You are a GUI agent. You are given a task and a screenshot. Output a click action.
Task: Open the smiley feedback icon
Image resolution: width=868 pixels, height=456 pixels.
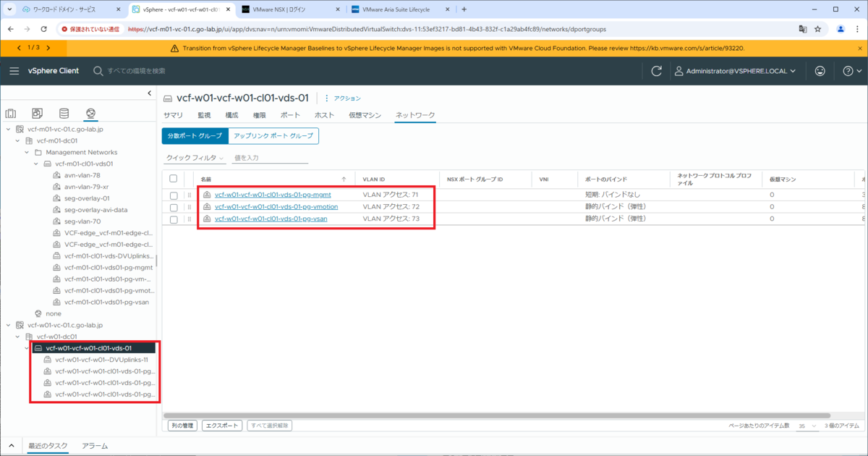tap(820, 71)
